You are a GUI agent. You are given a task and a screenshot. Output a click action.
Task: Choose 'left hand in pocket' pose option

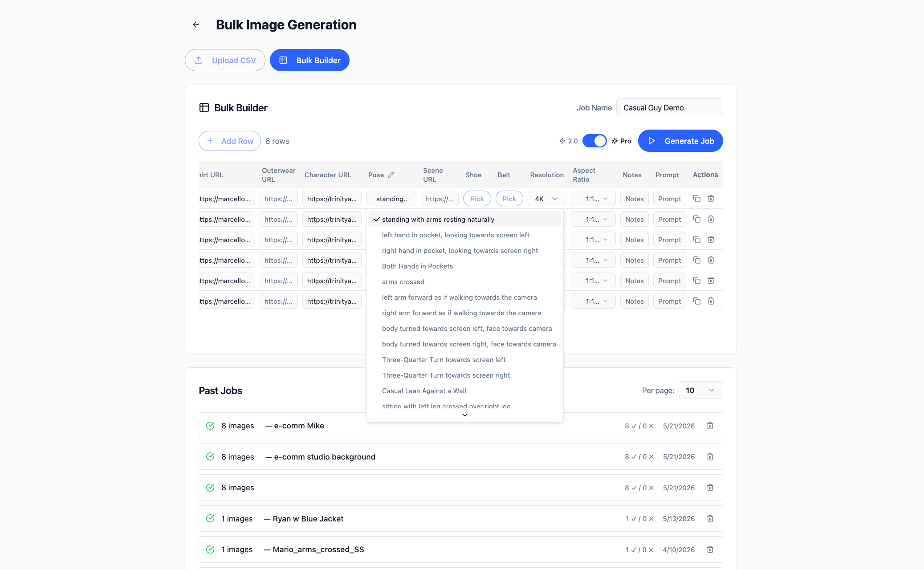(464, 235)
